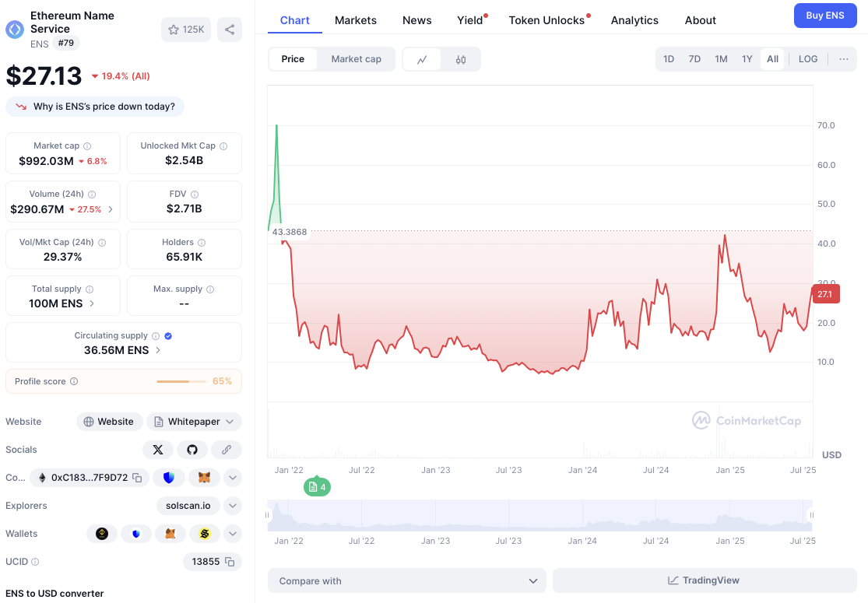Viewport: 868px width, 603px height.
Task: Open chart in TradingView
Action: pyautogui.click(x=705, y=580)
